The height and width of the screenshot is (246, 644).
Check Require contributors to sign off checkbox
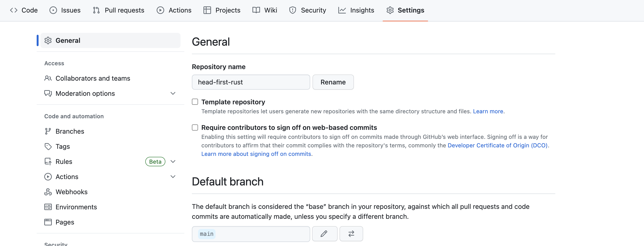click(x=195, y=127)
